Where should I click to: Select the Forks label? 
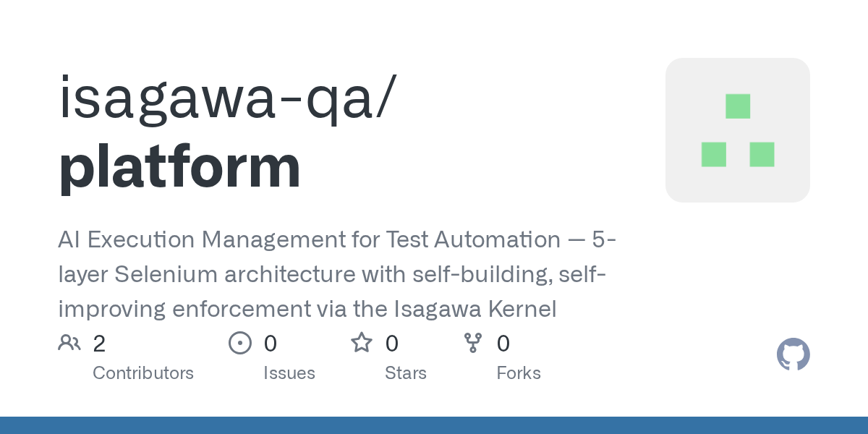coord(519,373)
